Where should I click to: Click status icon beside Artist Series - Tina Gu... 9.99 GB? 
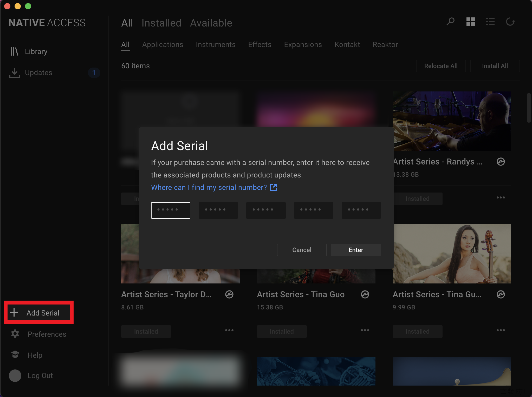(501, 294)
